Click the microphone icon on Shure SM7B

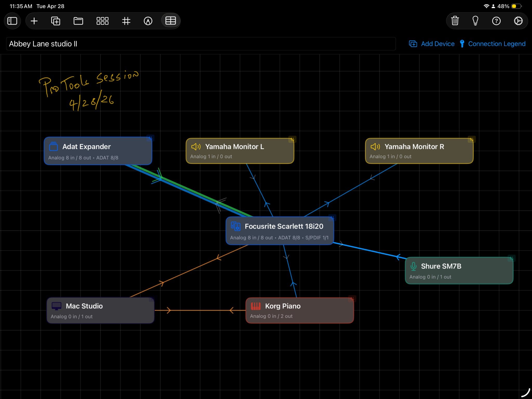pyautogui.click(x=413, y=266)
